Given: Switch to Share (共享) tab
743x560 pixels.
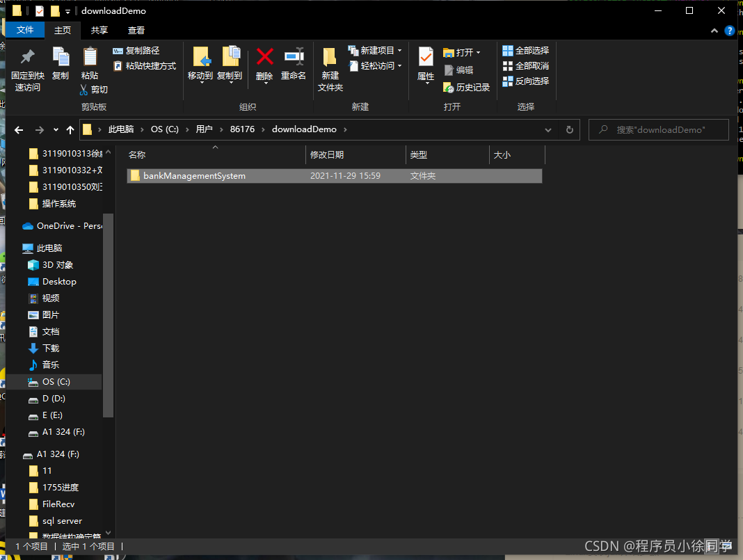Looking at the screenshot, I should 99,31.
